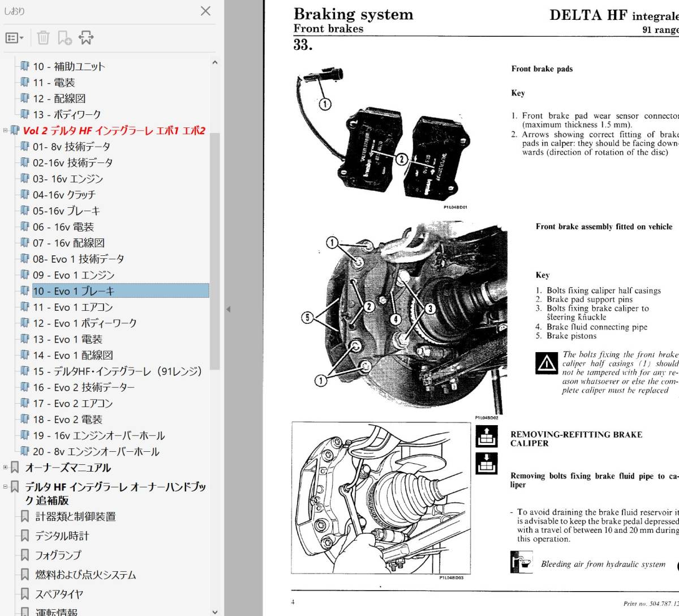Image resolution: width=679 pixels, height=616 pixels.
Task: Open bookmark 12 - 配線図
Action: click(x=59, y=99)
